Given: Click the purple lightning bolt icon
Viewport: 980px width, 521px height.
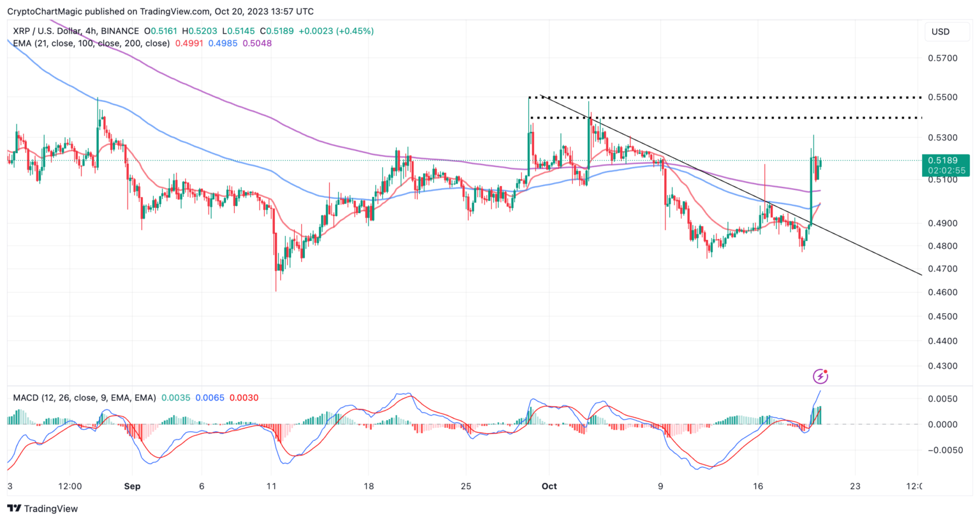Looking at the screenshot, I should (820, 376).
